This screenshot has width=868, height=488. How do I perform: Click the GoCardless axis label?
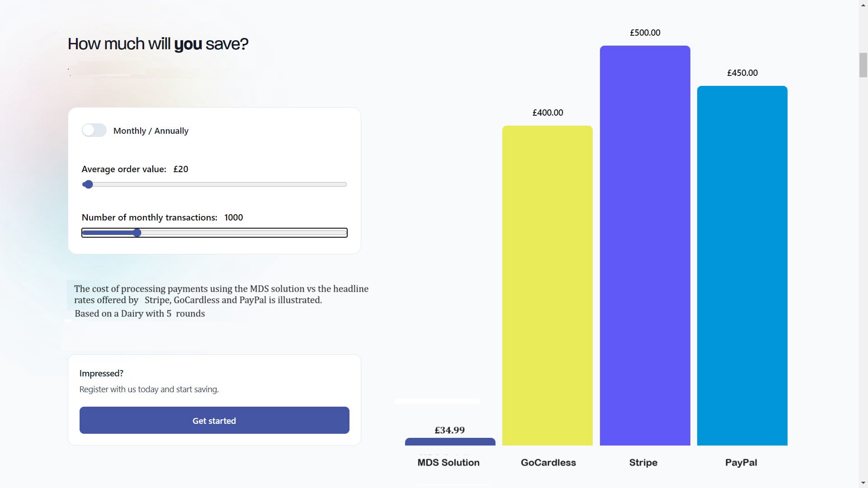pyautogui.click(x=548, y=463)
